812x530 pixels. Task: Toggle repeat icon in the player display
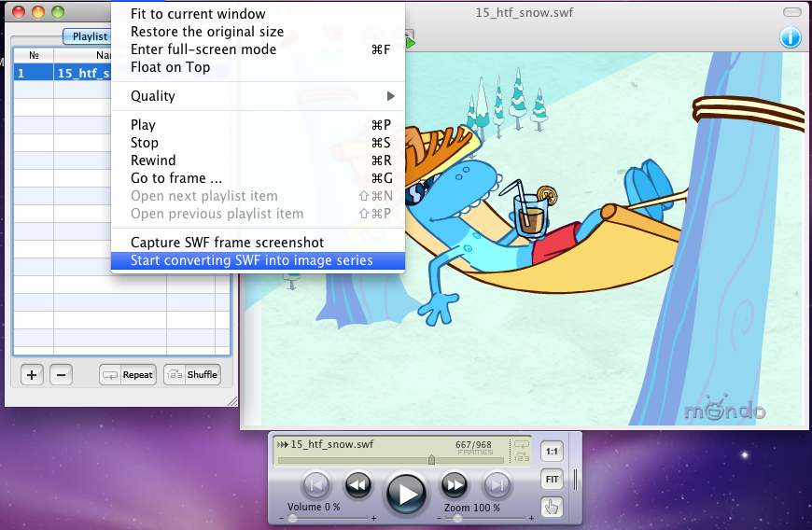pyautogui.click(x=522, y=444)
